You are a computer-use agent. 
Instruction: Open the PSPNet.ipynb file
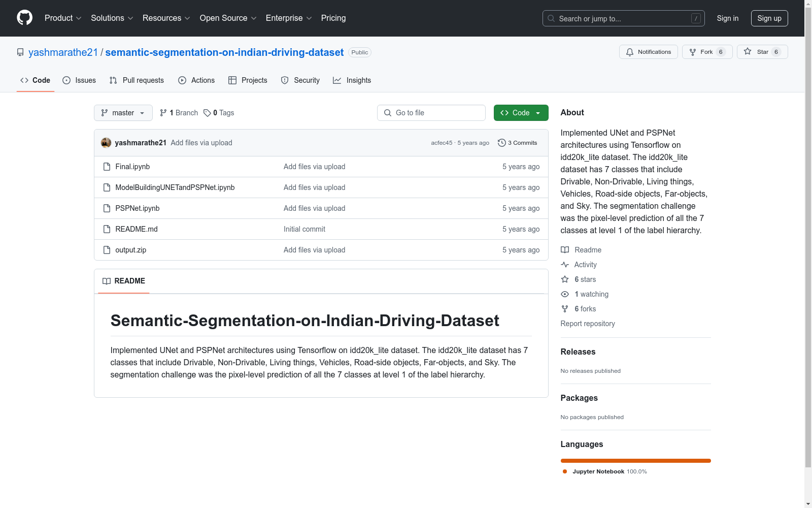(138, 208)
